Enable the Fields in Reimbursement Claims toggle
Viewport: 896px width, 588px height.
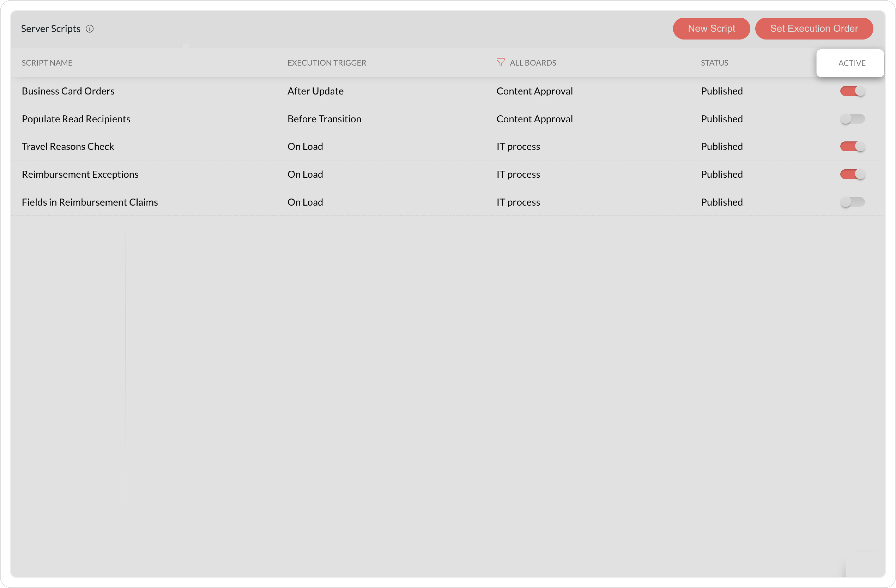point(852,202)
